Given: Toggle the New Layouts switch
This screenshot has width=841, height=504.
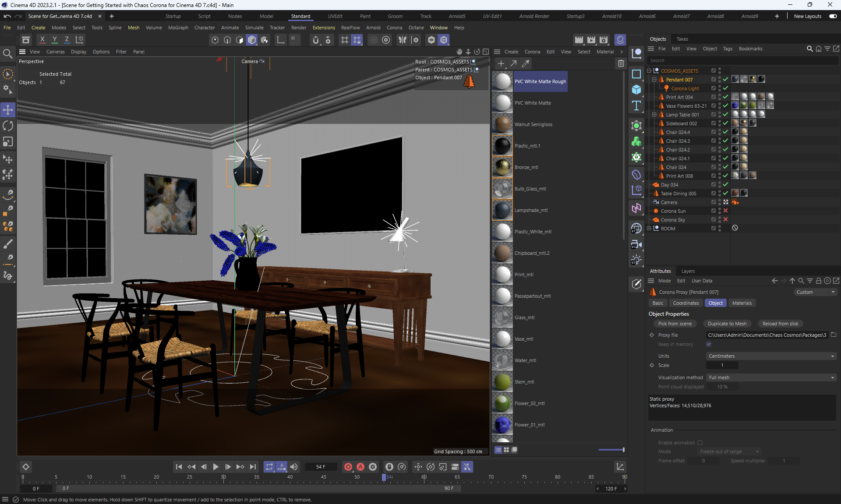Looking at the screenshot, I should (x=833, y=16).
